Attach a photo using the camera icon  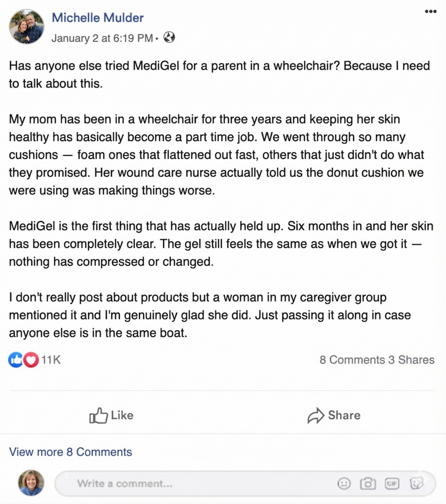point(367,483)
